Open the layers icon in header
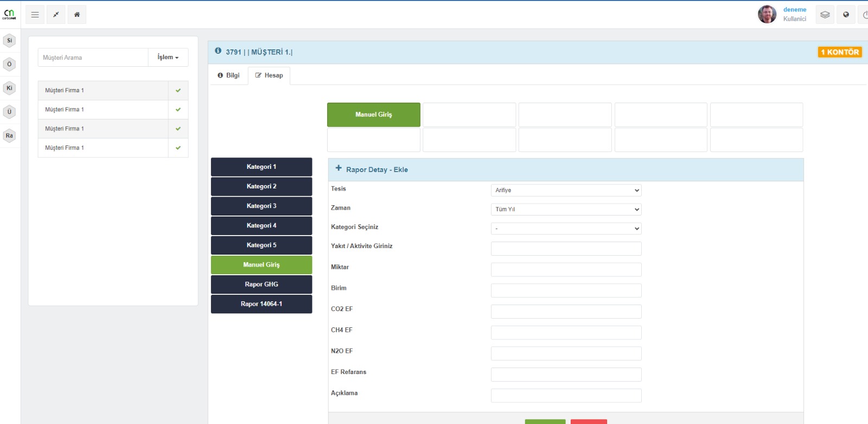 825,15
